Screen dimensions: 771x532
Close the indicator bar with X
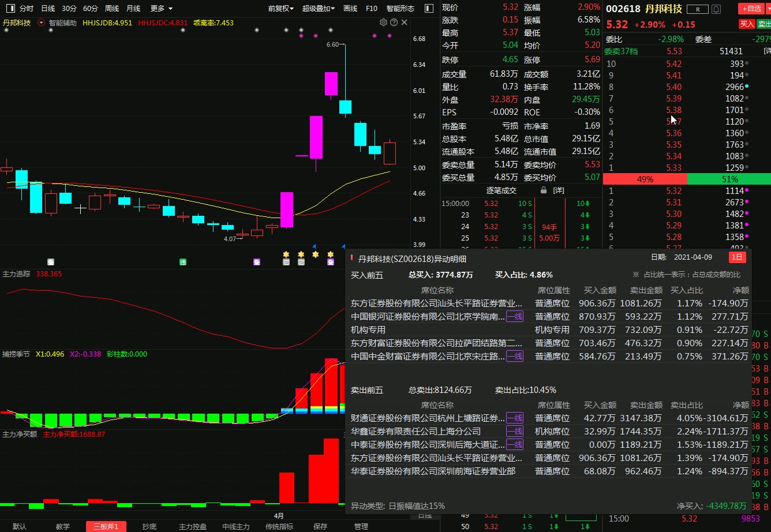[404, 23]
